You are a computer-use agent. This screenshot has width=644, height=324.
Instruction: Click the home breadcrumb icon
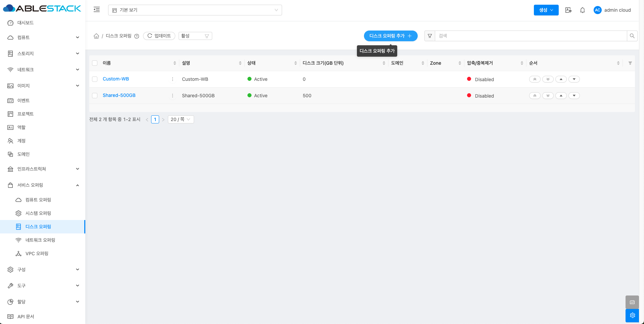(x=96, y=36)
